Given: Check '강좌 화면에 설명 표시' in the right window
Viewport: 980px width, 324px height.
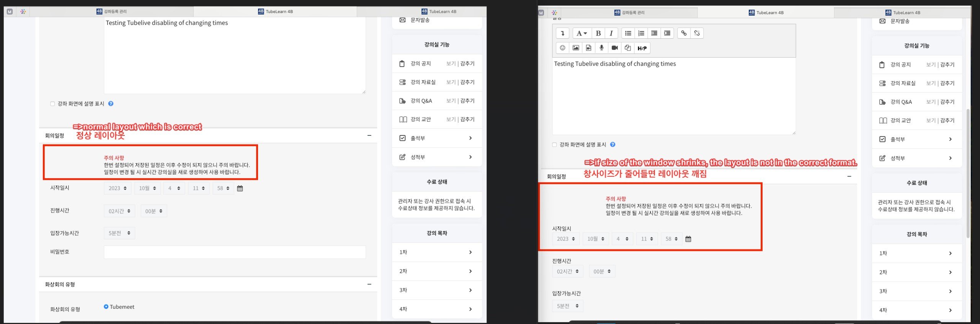Looking at the screenshot, I should pyautogui.click(x=554, y=145).
